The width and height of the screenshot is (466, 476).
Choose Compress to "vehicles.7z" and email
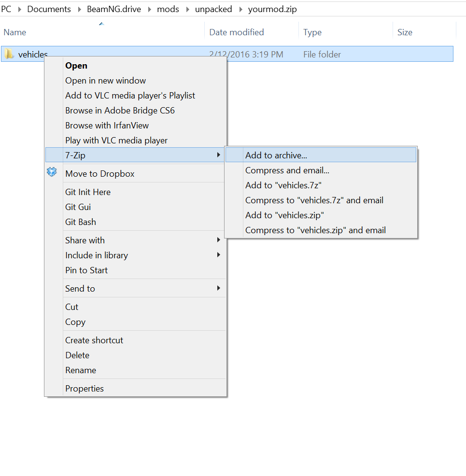[x=321, y=200]
